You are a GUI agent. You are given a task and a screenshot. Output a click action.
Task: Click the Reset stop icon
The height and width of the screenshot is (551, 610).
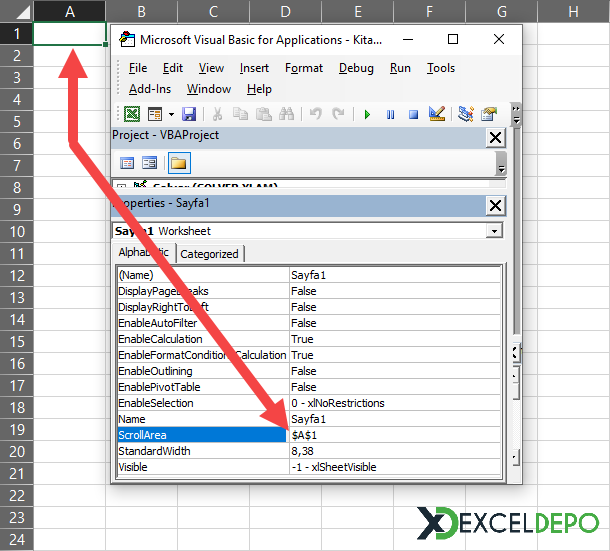412,114
